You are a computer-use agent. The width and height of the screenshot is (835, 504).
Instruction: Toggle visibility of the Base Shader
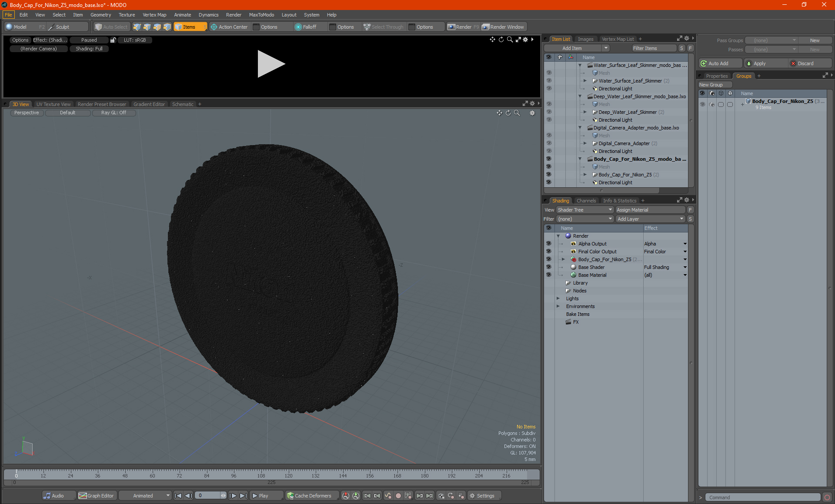549,267
